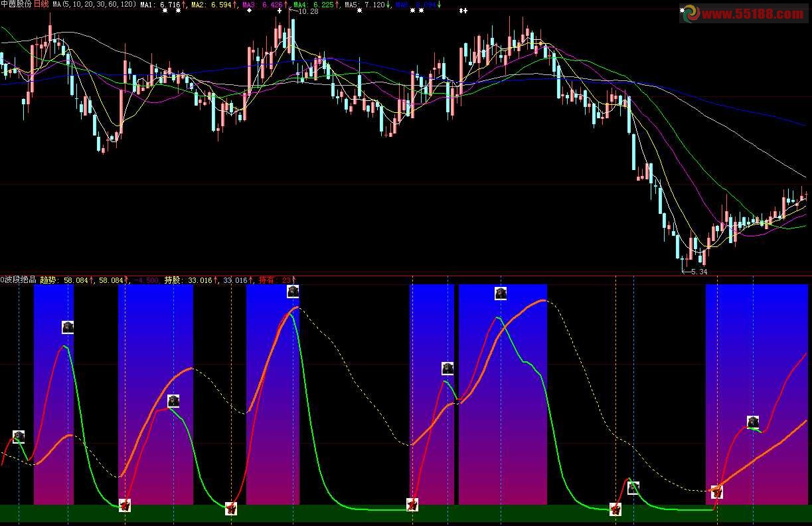Click the first star info marker at the top
The image size is (812, 526).
(x=165, y=11)
